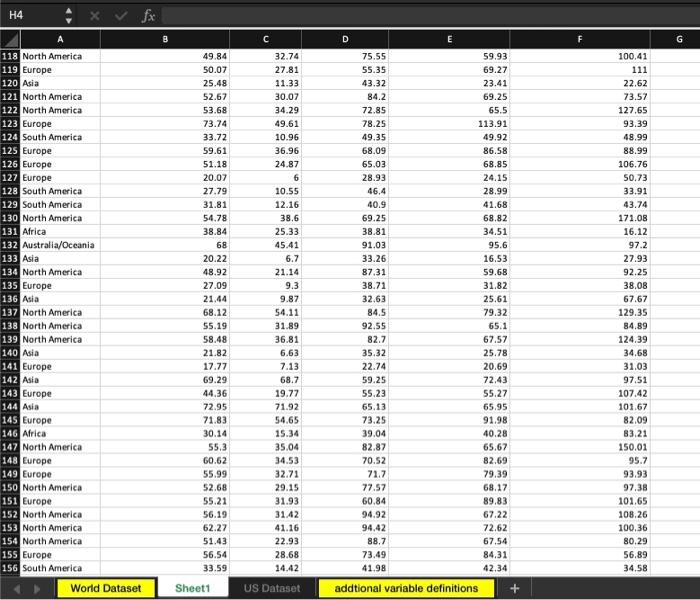The image size is (700, 600).
Task: Click Africa cell in row 131
Action: point(60,232)
